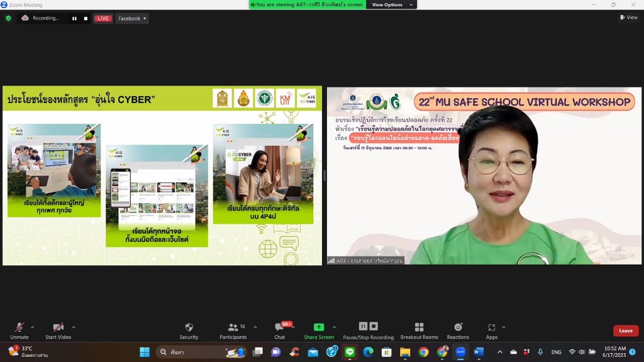The width and height of the screenshot is (644, 362).
Task: Open Wi-Fi network settings in tray
Action: [572, 352]
